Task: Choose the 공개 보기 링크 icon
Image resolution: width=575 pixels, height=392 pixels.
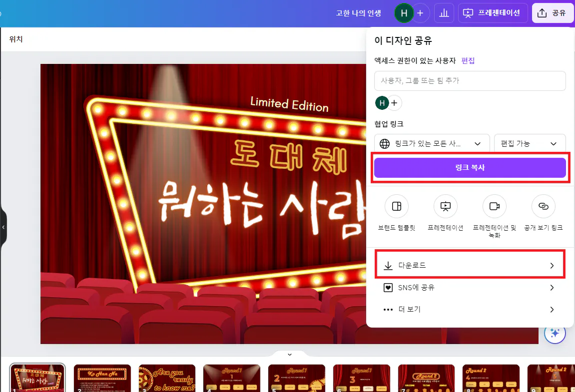Action: coord(544,206)
